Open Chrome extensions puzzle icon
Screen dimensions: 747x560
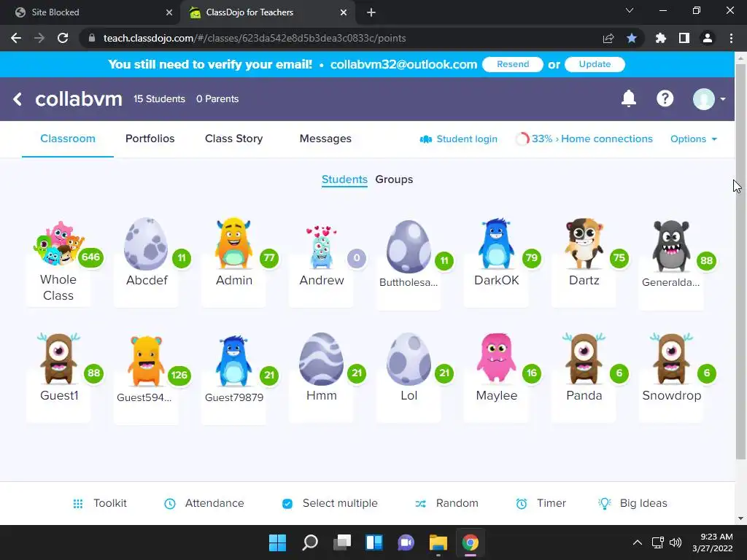[x=661, y=38]
